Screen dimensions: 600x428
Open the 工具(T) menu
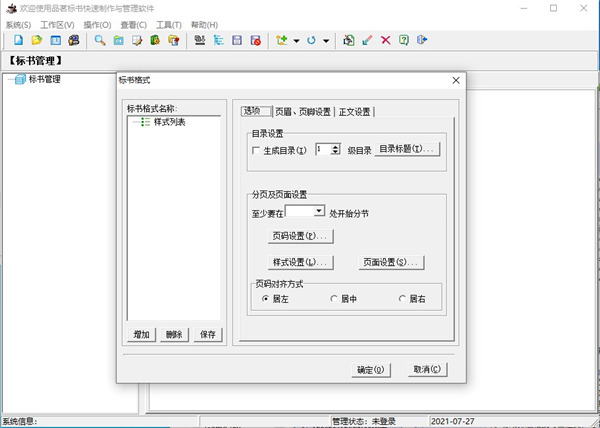169,25
